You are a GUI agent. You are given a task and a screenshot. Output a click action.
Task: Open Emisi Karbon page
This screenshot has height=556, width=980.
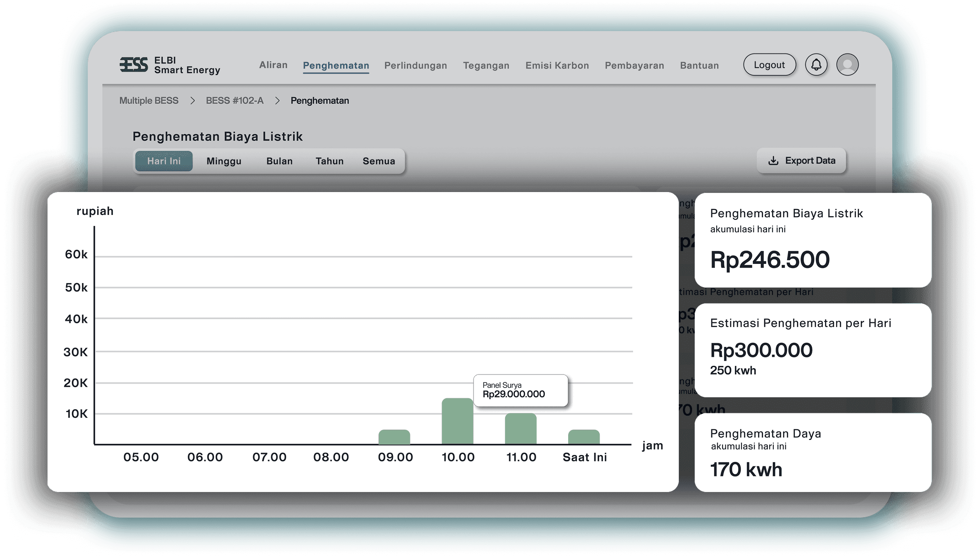click(x=557, y=65)
